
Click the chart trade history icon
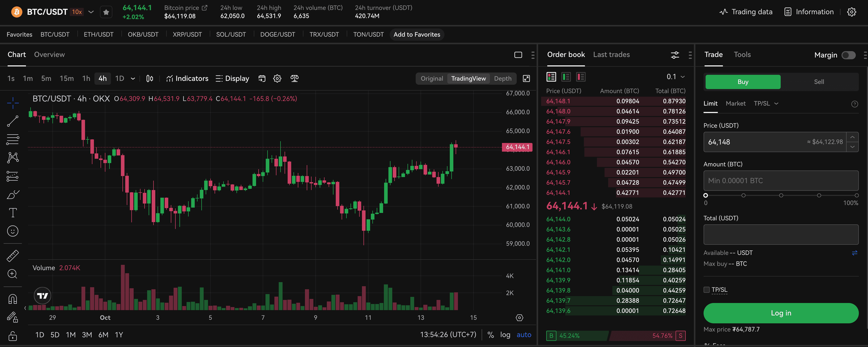tap(262, 79)
